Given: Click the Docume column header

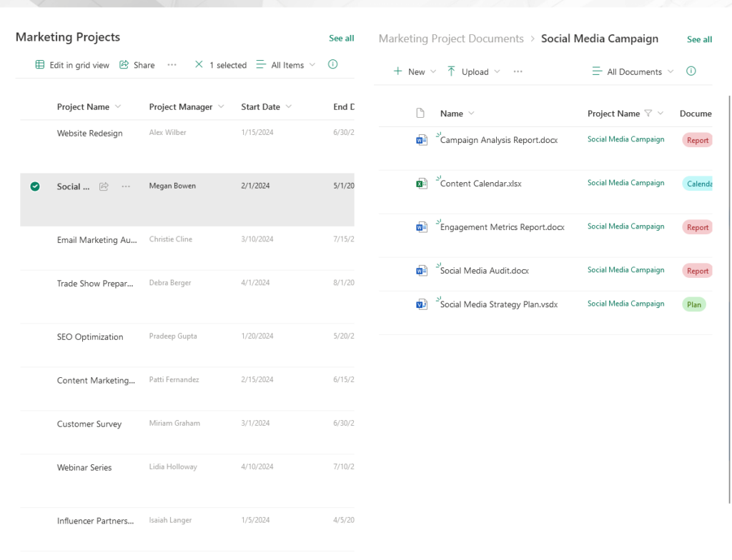Looking at the screenshot, I should pos(696,114).
